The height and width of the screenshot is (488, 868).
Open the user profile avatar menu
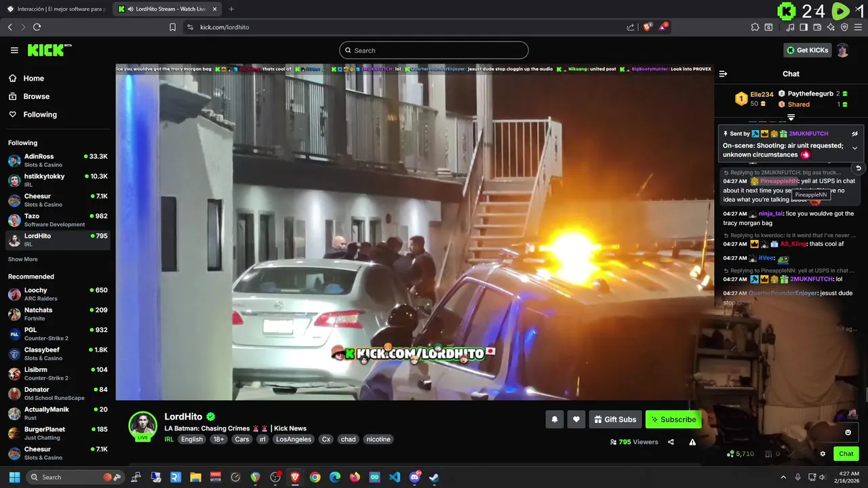(x=842, y=50)
